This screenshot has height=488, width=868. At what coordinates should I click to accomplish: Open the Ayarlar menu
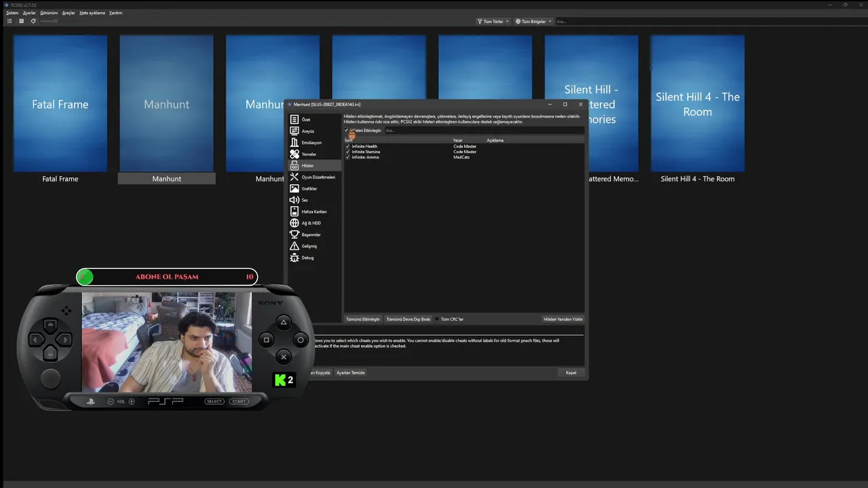pos(29,13)
